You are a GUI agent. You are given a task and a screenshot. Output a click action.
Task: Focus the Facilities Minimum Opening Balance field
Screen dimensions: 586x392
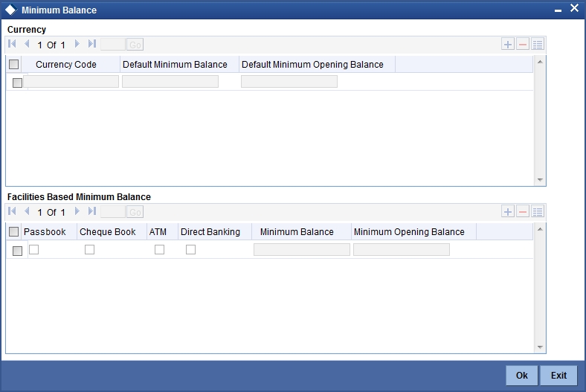point(402,250)
